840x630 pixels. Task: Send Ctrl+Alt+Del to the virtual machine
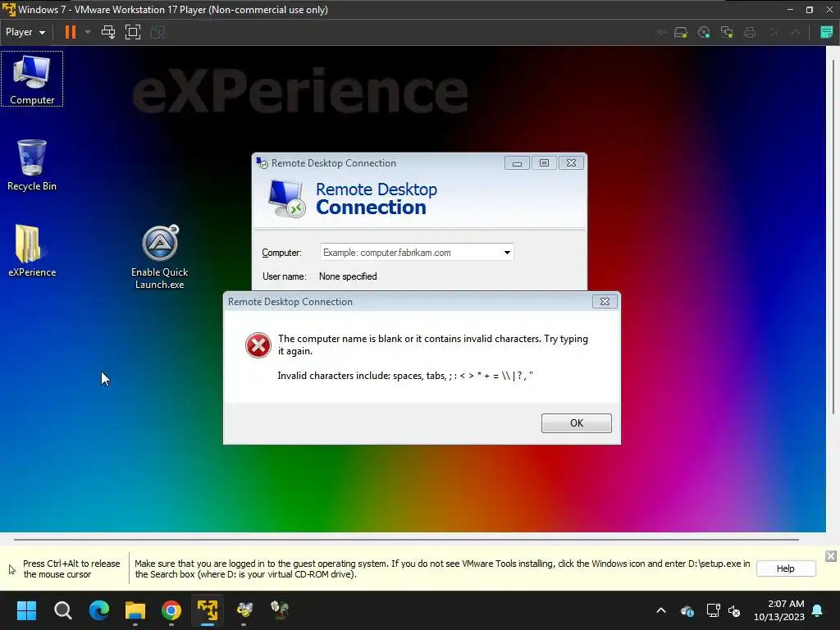108,32
